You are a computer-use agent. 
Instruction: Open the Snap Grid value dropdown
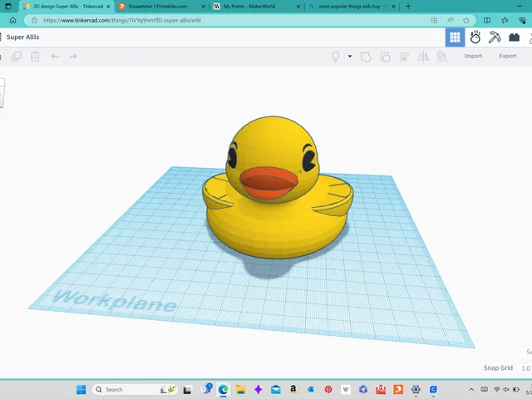[525, 368]
